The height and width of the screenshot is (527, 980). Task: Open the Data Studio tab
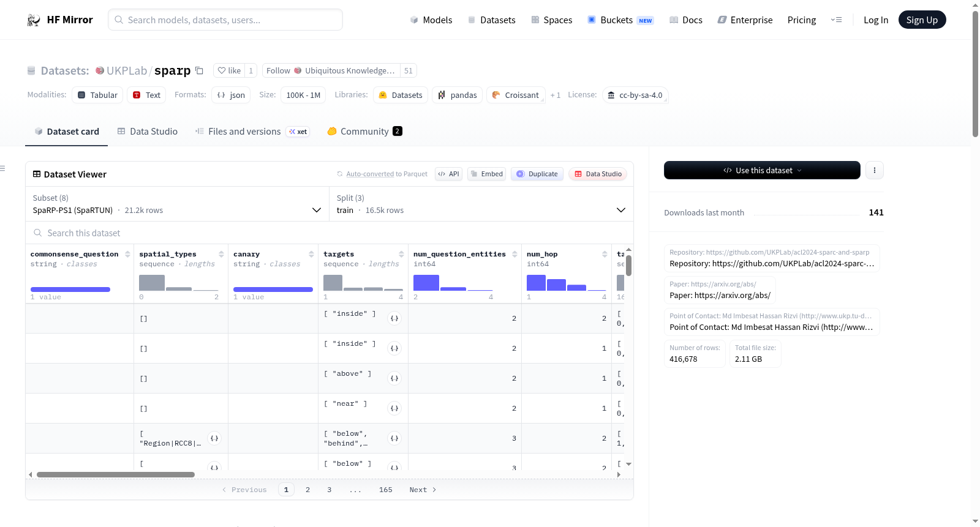[148, 132]
